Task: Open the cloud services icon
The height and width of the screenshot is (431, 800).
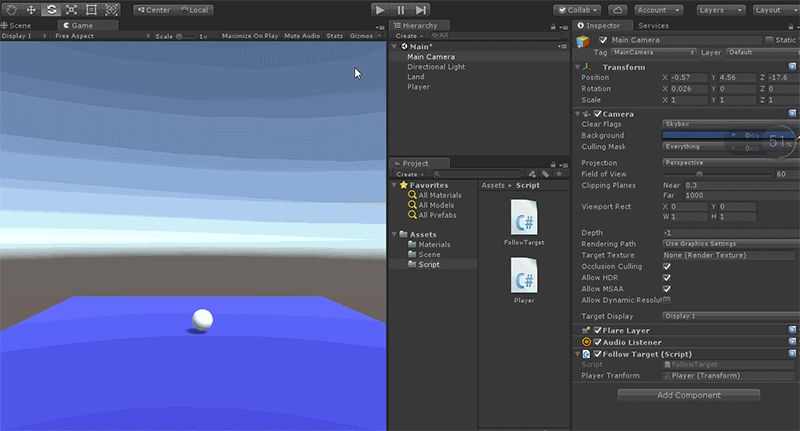Action: (617, 10)
